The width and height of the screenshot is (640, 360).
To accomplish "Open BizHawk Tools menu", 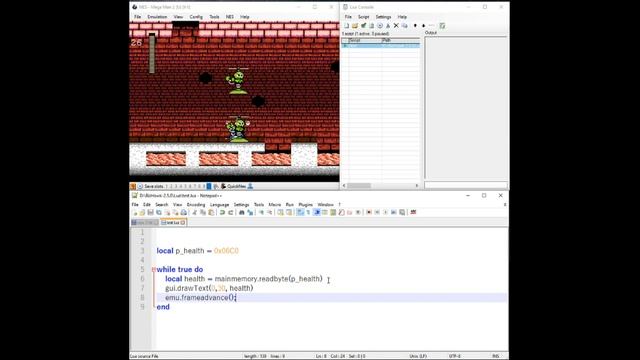I will 214,17.
